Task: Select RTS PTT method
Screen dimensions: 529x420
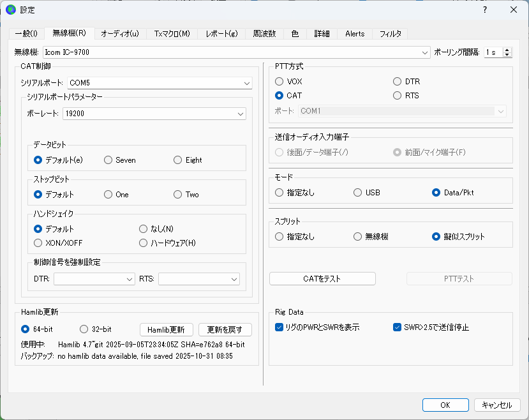Action: [x=406, y=96]
